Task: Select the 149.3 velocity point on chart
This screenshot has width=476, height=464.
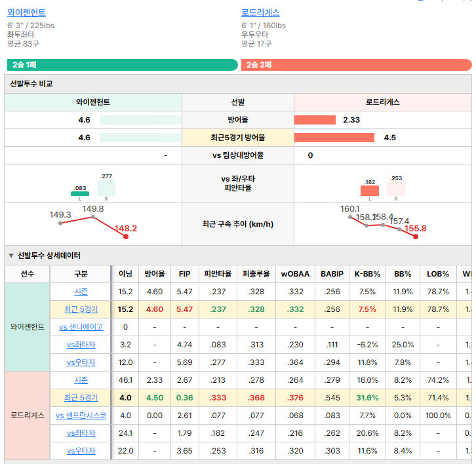Action: (x=60, y=223)
